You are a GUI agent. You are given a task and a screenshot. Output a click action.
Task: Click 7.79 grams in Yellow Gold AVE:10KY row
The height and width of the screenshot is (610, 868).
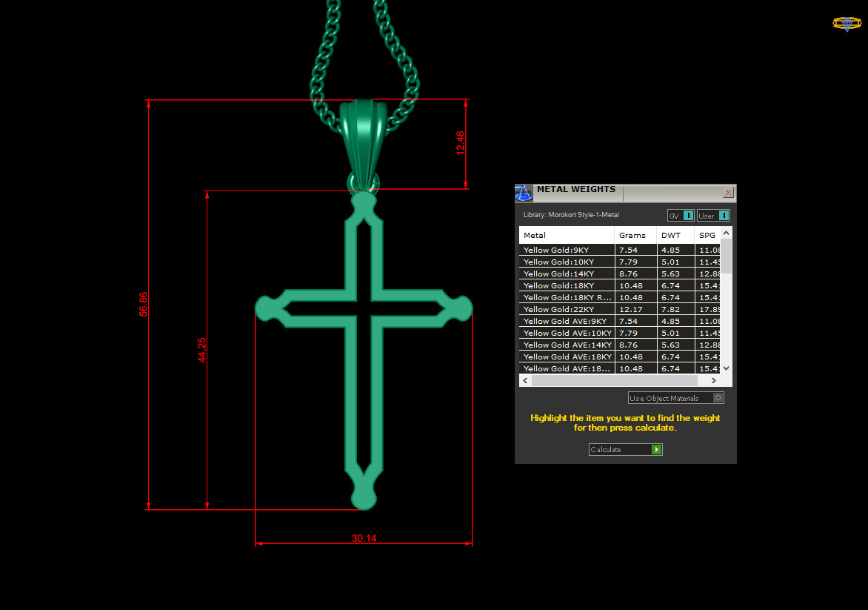(x=628, y=333)
